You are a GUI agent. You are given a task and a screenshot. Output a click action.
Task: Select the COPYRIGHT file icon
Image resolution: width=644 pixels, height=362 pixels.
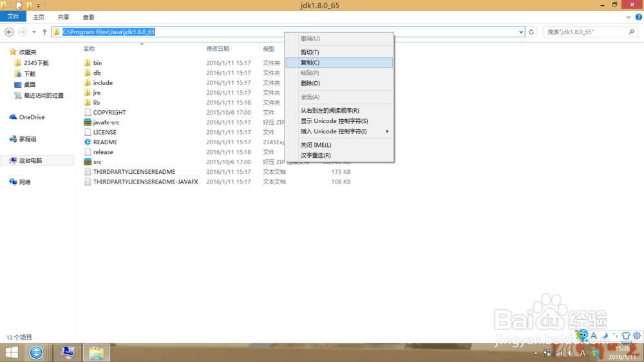click(88, 112)
